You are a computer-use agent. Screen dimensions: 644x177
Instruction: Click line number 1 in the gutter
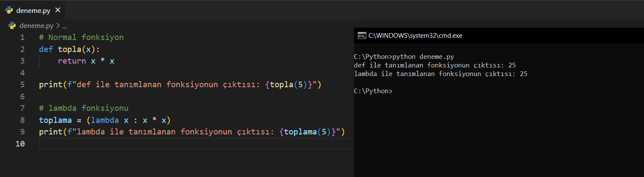click(22, 37)
